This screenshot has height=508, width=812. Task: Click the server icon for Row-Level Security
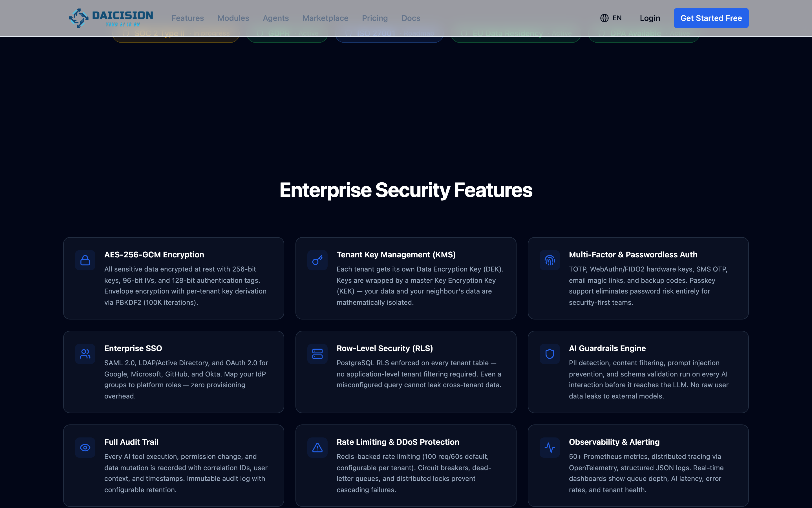point(317,354)
